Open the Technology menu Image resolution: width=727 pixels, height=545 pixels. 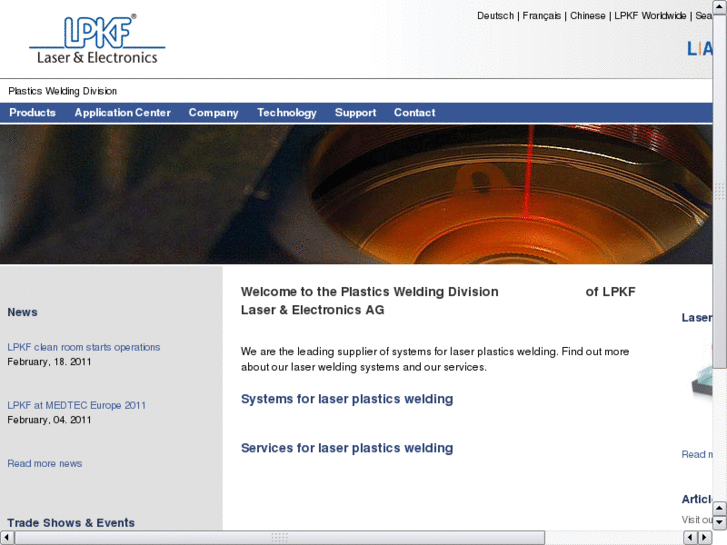[287, 113]
